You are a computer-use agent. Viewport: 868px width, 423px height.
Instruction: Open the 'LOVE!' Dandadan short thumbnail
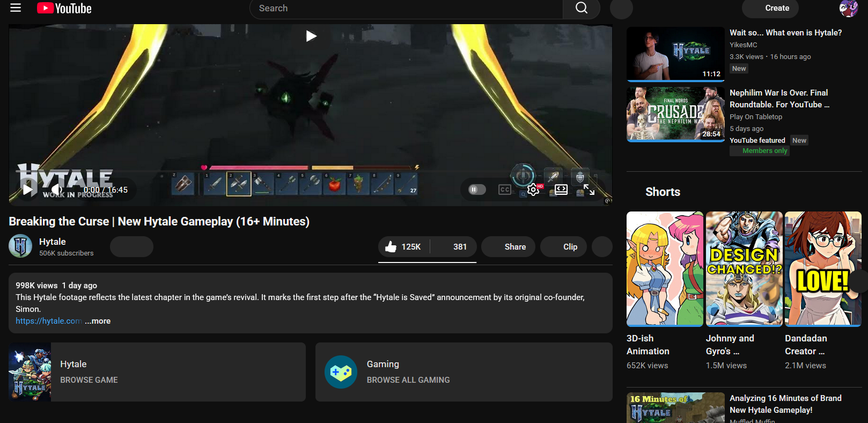point(823,269)
